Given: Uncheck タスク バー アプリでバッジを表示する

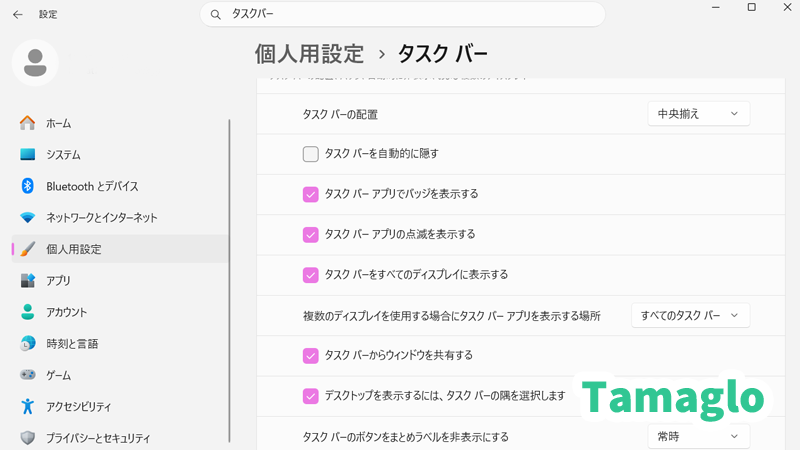Looking at the screenshot, I should pyautogui.click(x=311, y=194).
